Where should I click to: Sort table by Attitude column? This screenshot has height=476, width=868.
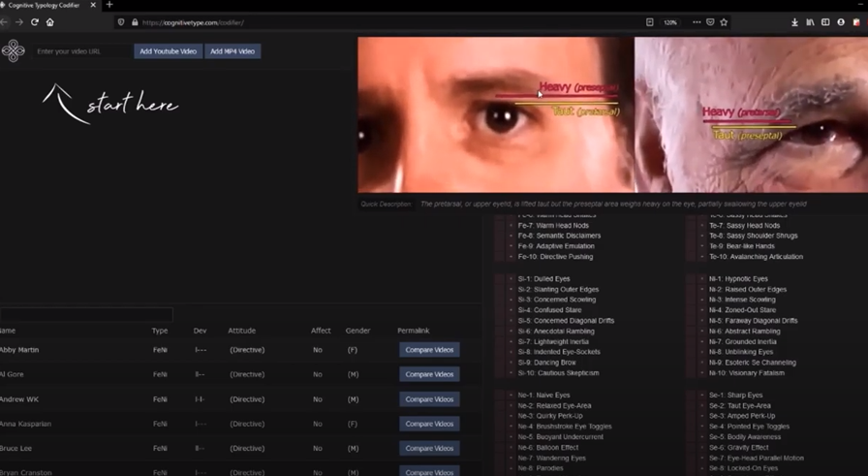click(242, 331)
